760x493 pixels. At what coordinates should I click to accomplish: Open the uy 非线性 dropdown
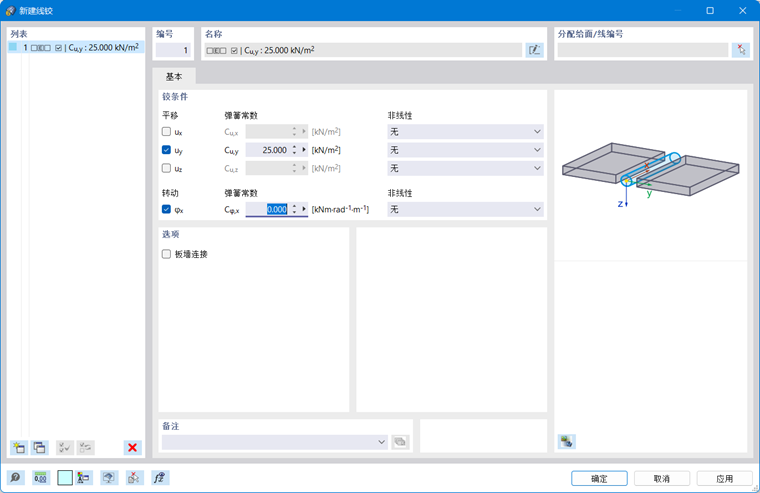click(465, 150)
